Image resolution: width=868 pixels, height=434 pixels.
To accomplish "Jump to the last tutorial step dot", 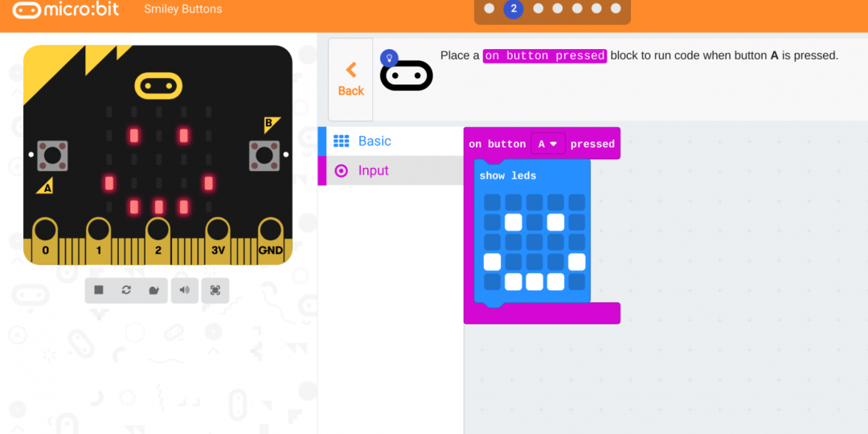I will tap(616, 8).
